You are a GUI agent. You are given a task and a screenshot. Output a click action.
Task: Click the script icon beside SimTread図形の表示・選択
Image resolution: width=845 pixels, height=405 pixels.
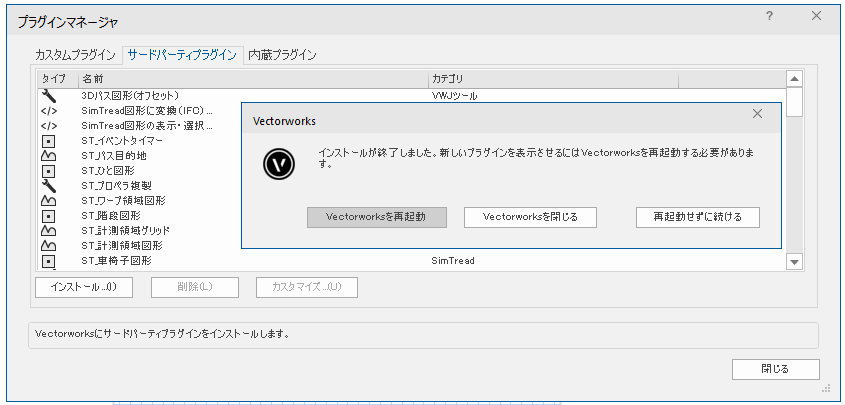tap(49, 126)
